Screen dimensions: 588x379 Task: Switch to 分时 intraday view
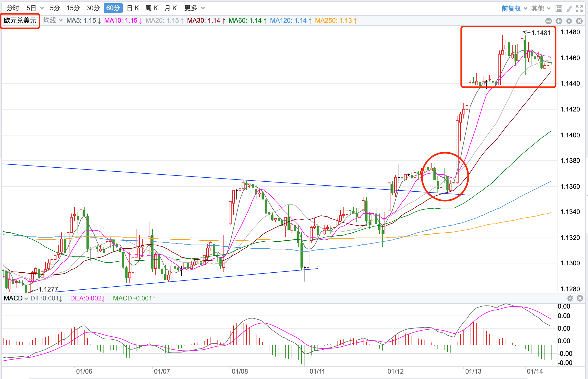(x=13, y=8)
